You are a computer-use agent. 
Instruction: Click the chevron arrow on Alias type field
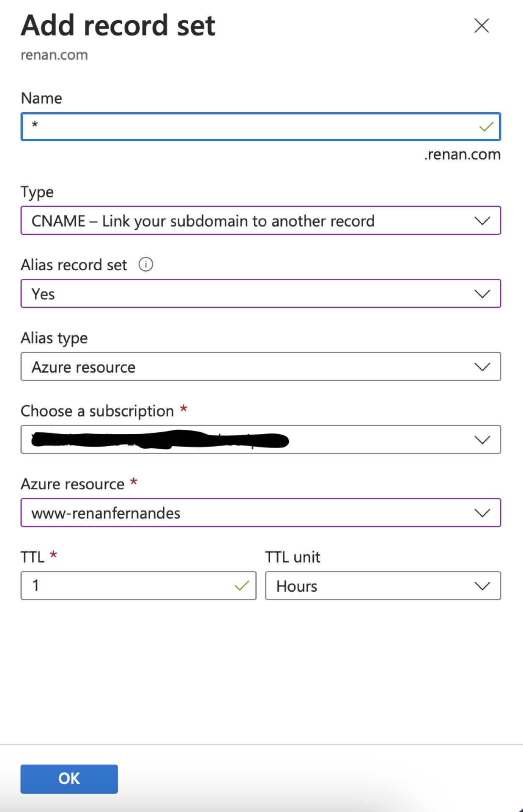pyautogui.click(x=482, y=367)
